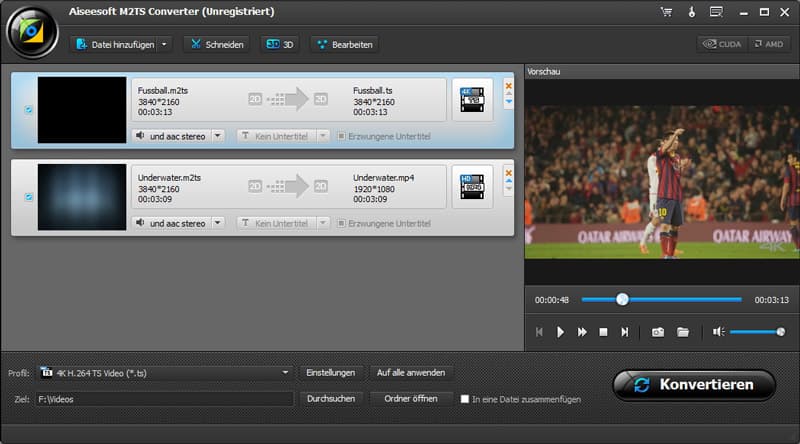800x444 pixels.
Task: Stop the preview playback
Action: click(x=603, y=331)
